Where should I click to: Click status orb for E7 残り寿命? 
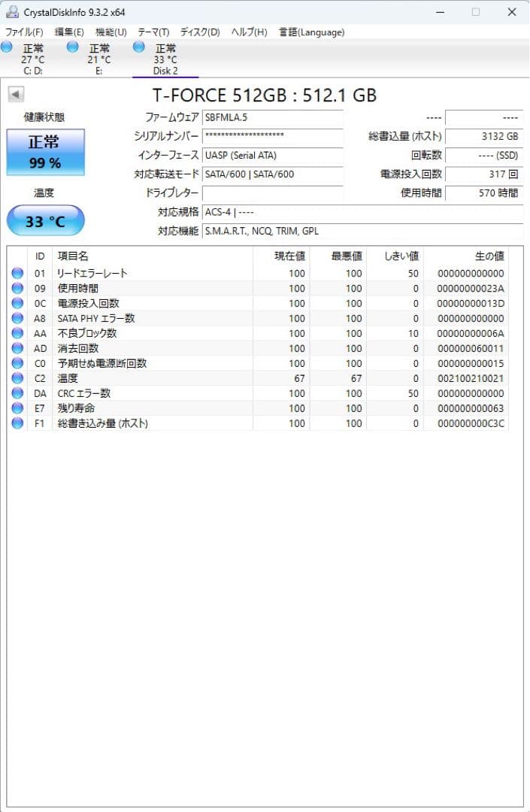[x=17, y=408]
